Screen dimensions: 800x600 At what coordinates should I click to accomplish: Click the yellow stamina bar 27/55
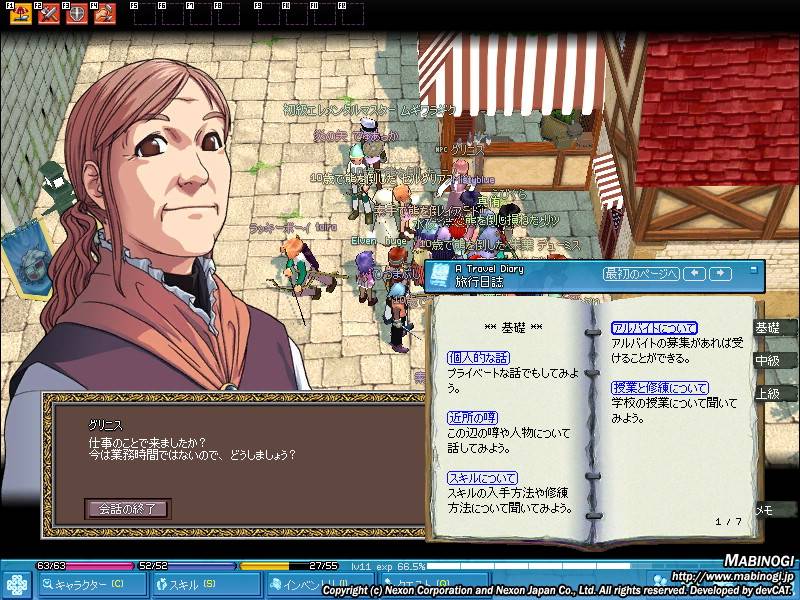pos(289,566)
